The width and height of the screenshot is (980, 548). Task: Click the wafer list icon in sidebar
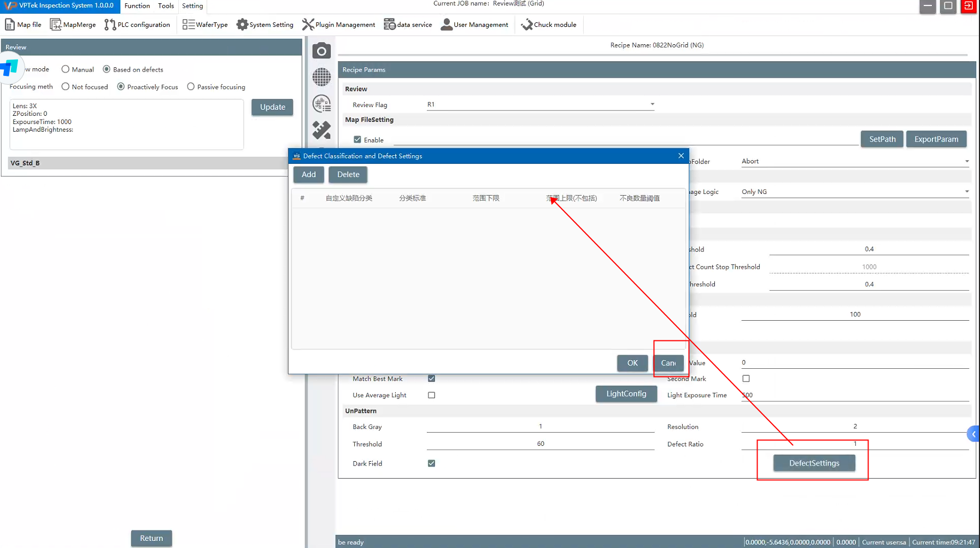[321, 103]
